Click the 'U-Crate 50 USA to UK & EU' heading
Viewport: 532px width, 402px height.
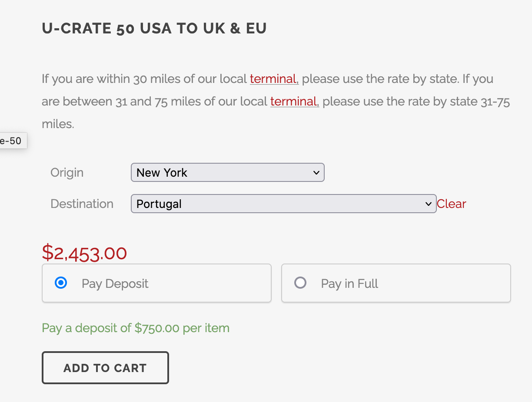154,29
